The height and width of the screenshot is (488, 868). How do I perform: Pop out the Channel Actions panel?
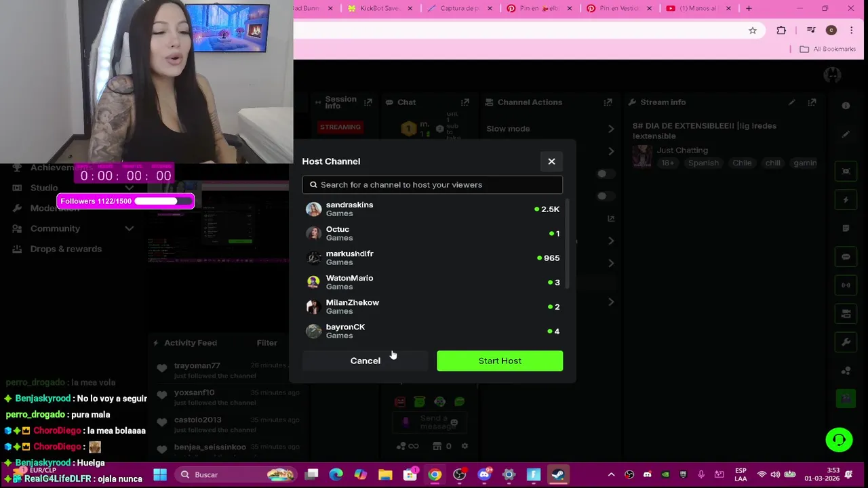(608, 102)
